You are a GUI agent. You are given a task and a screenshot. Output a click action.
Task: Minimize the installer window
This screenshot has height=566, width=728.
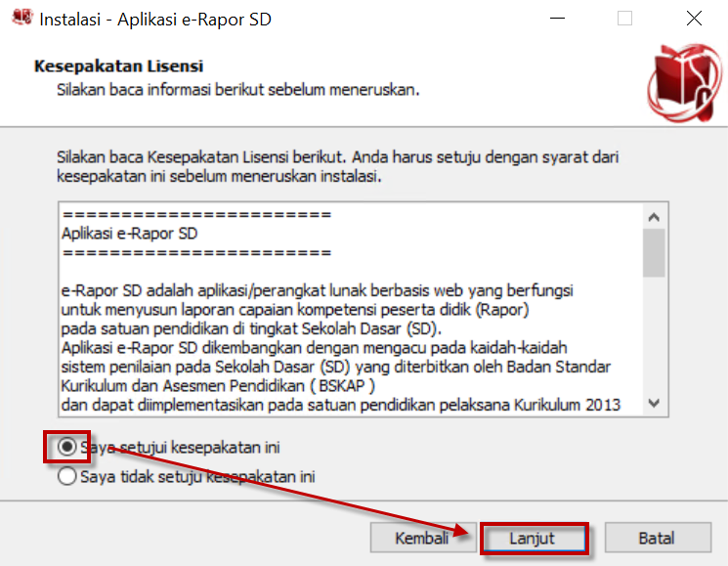coord(557,18)
